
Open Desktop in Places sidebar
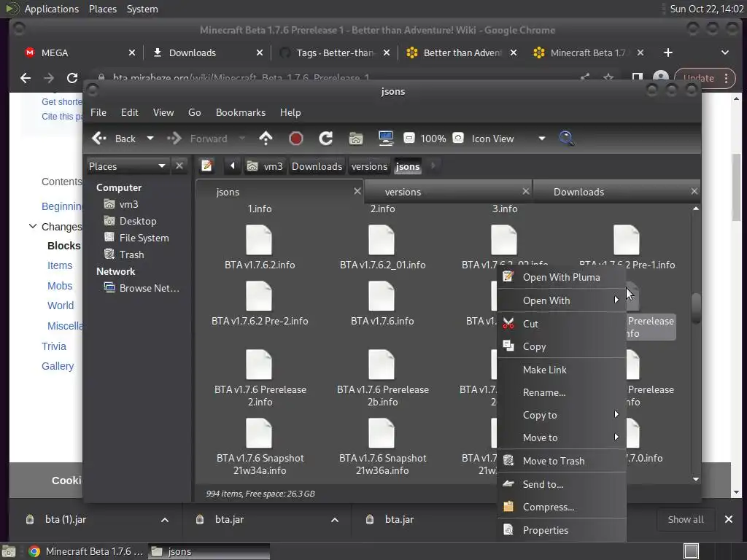click(137, 221)
